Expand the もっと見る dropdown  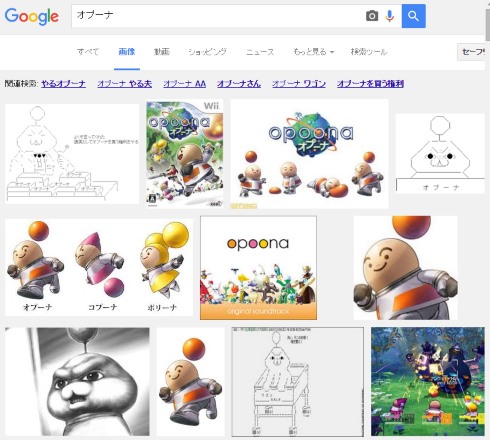click(313, 52)
